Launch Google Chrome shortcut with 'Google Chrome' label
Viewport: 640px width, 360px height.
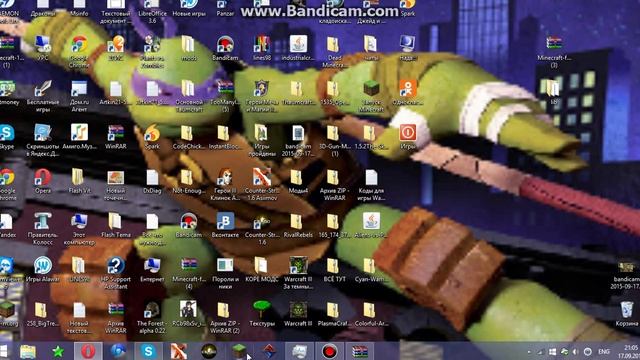click(x=79, y=51)
